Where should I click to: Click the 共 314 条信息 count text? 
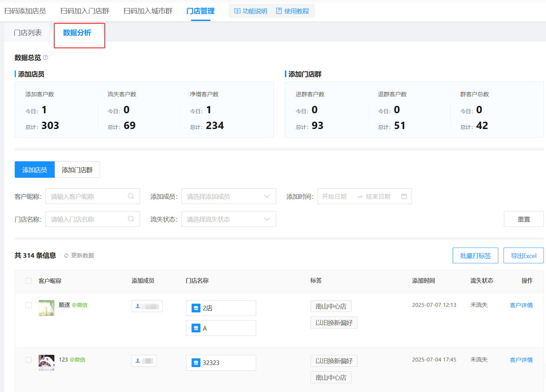[x=35, y=256]
